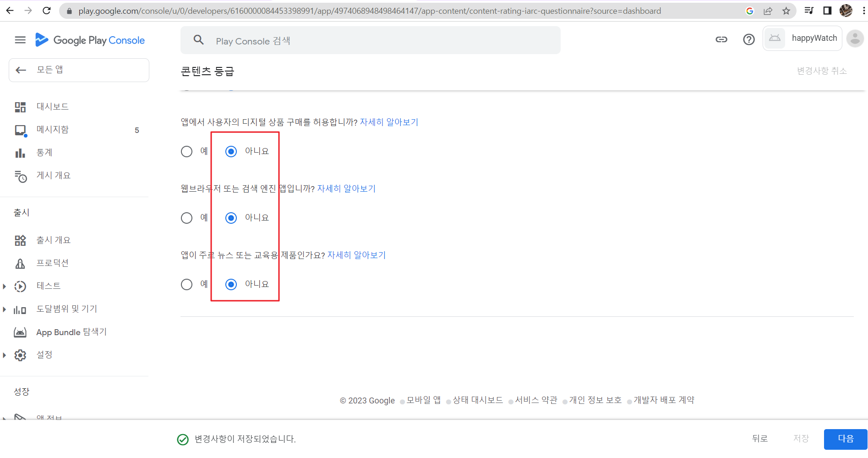
Task: Click the 설정 gear icon
Action: click(x=20, y=355)
